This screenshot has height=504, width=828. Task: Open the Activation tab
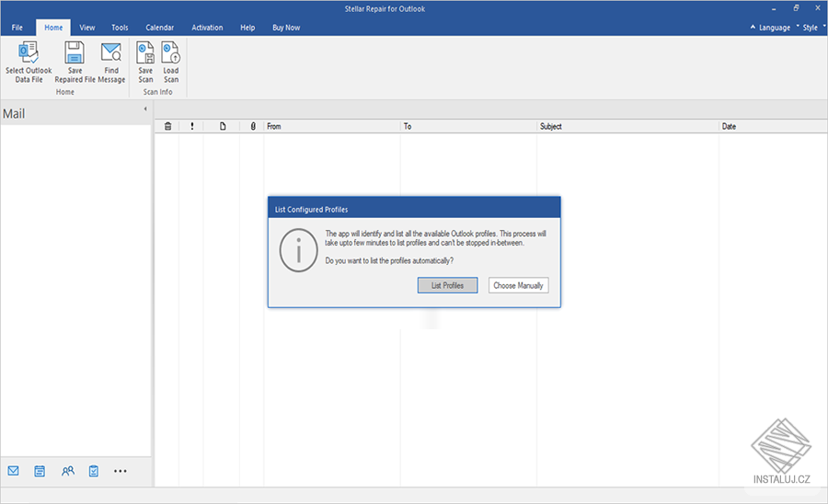(x=207, y=28)
